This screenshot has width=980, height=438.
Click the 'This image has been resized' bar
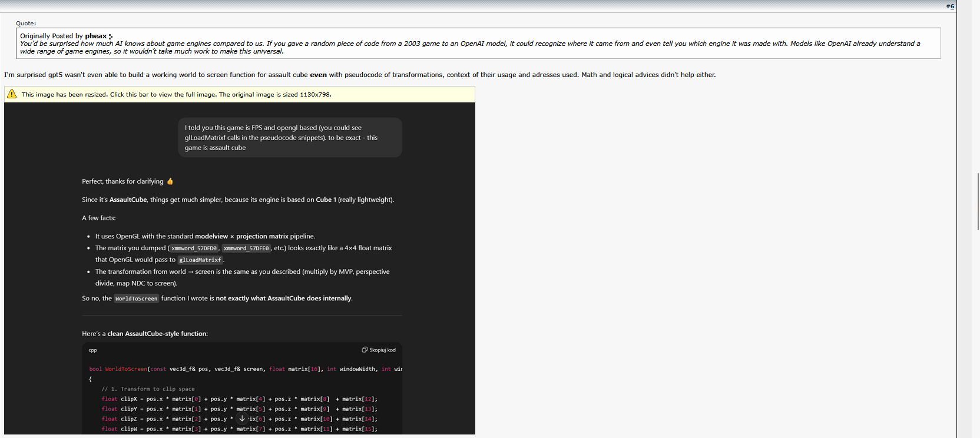pyautogui.click(x=239, y=94)
